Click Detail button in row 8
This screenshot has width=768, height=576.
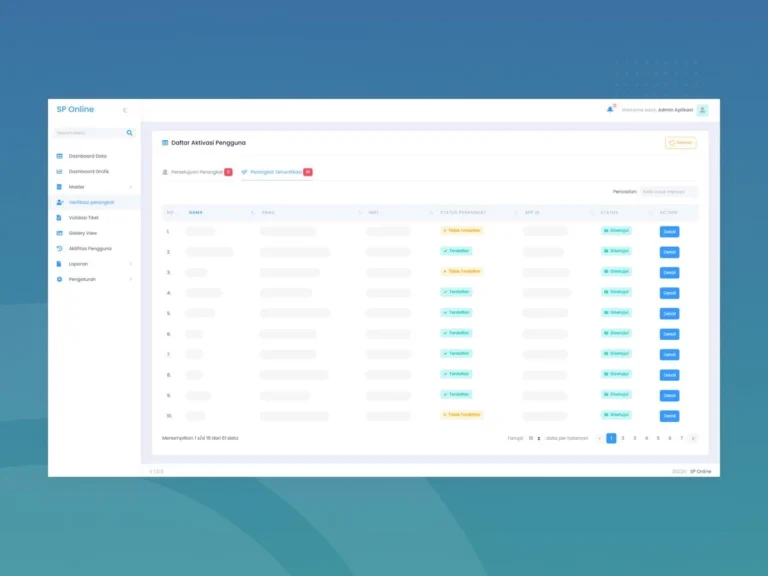(669, 375)
